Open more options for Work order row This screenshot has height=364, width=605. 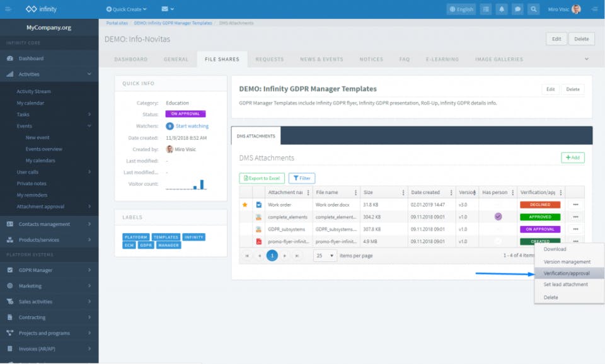coord(575,205)
